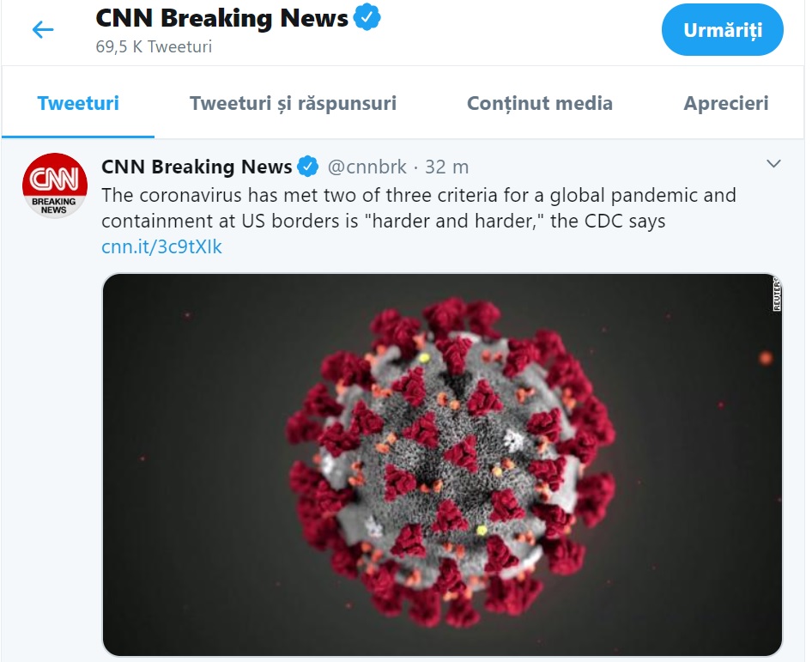Click the 69,5 K Tweeturi count
This screenshot has width=812, height=662.
154,46
